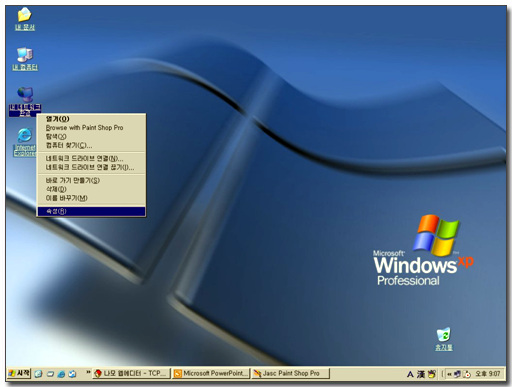Choose 네트워크 드라이브 연결 끊기(I)... entry
The image size is (512, 387).
[91, 167]
